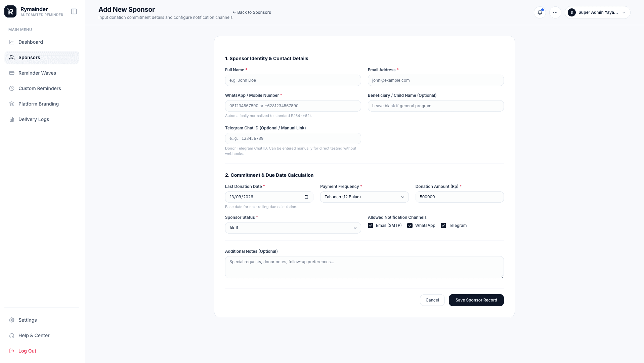The height and width of the screenshot is (363, 644).
Task: Click Back to Sponsors link
Action: (252, 12)
